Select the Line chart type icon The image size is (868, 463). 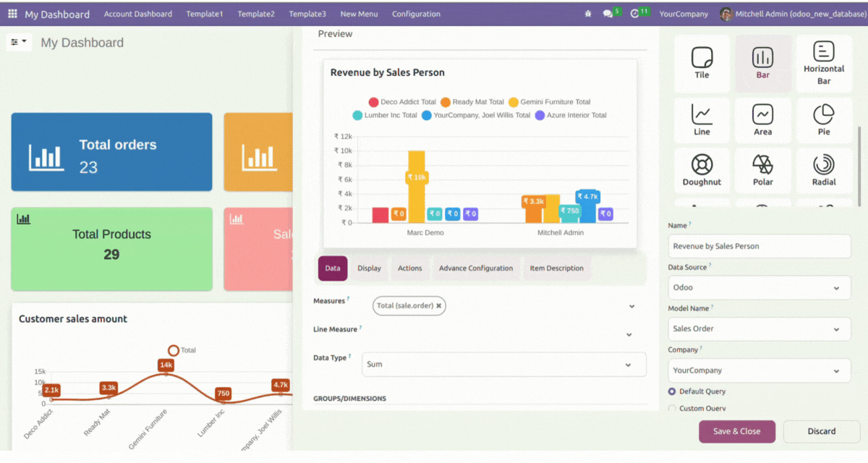click(702, 119)
